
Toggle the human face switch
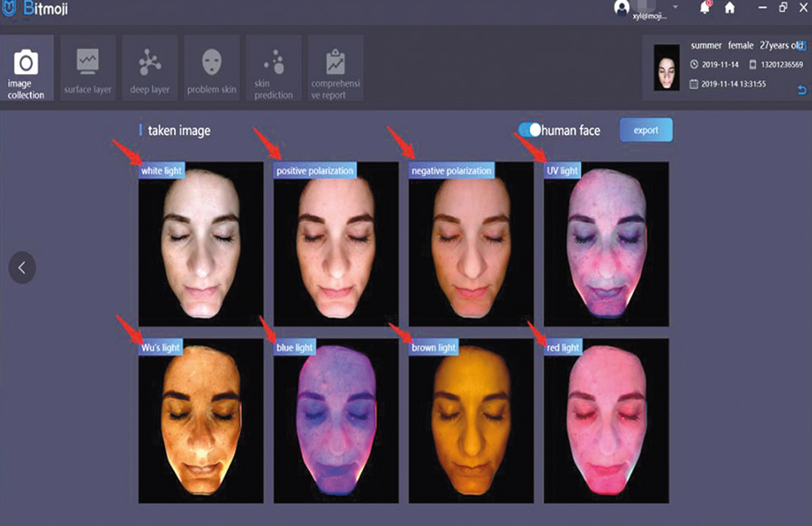coord(530,130)
